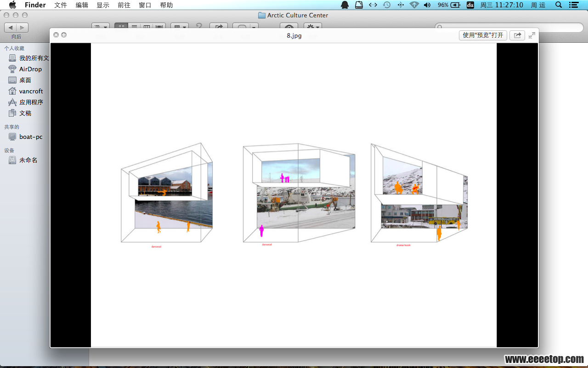The width and height of the screenshot is (588, 368).
Task: Enter full screen in Quick Look
Action: (532, 35)
